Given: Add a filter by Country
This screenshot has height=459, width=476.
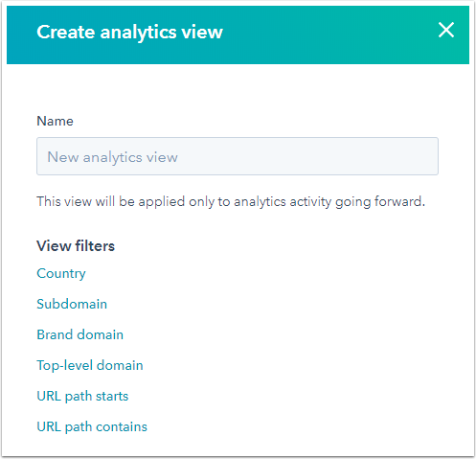Looking at the screenshot, I should [x=61, y=274].
